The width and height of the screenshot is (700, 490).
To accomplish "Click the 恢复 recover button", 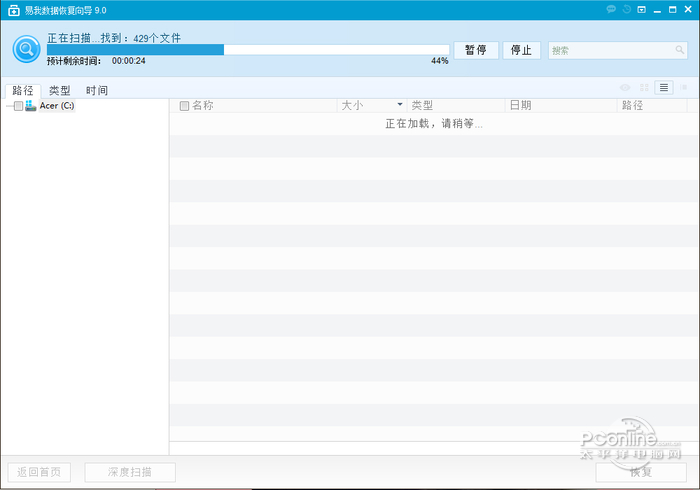I will tap(641, 472).
